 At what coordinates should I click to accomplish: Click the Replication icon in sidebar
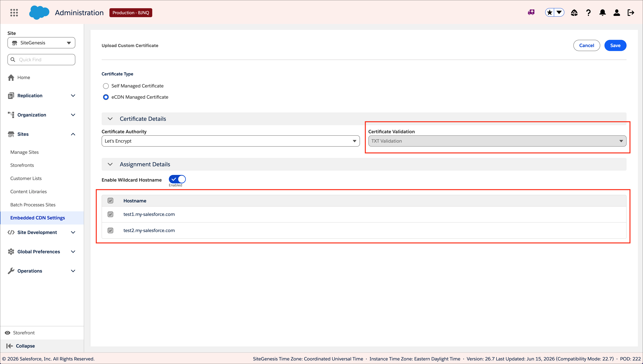pyautogui.click(x=11, y=96)
